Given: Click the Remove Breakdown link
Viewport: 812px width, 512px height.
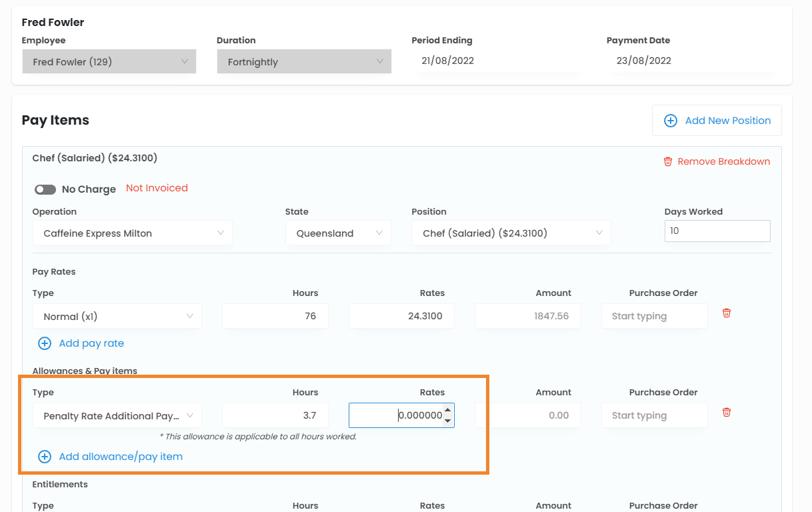Looking at the screenshot, I should pos(723,162).
